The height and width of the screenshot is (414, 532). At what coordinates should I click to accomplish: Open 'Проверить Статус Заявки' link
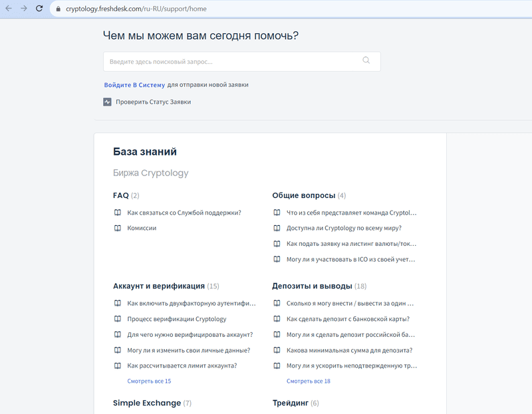[x=154, y=102]
